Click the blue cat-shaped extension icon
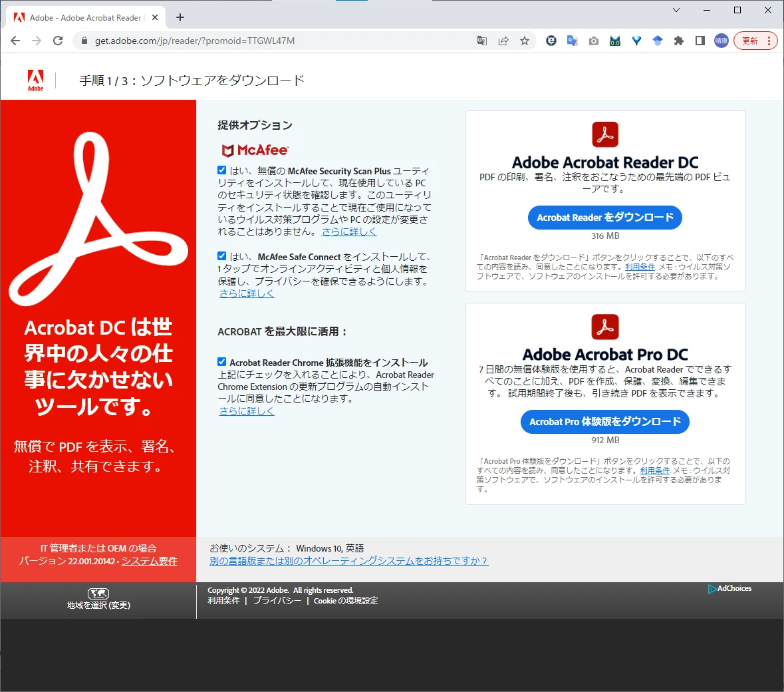The image size is (784, 692). [615, 41]
